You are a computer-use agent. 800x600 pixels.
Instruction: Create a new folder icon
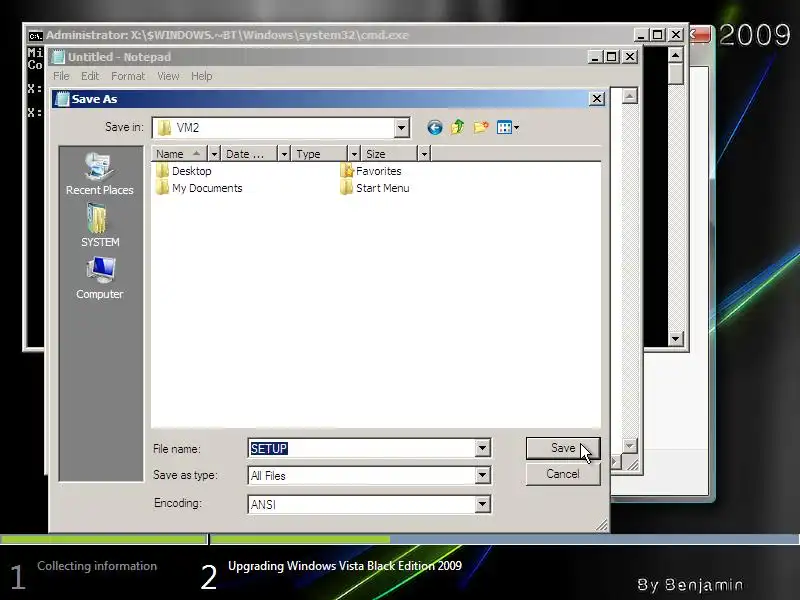[481, 127]
